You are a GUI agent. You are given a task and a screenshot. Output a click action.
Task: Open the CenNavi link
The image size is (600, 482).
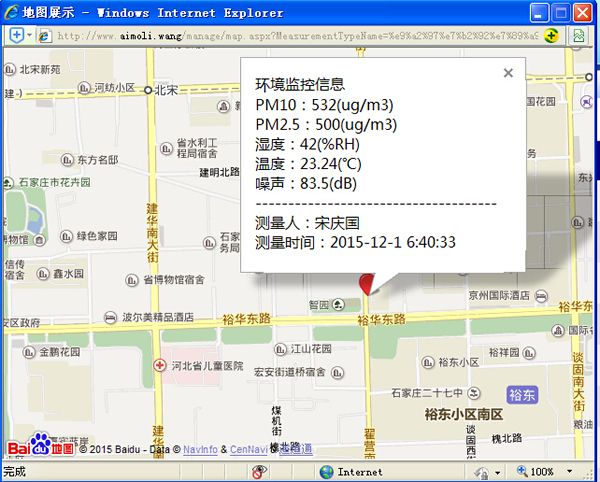[x=250, y=450]
